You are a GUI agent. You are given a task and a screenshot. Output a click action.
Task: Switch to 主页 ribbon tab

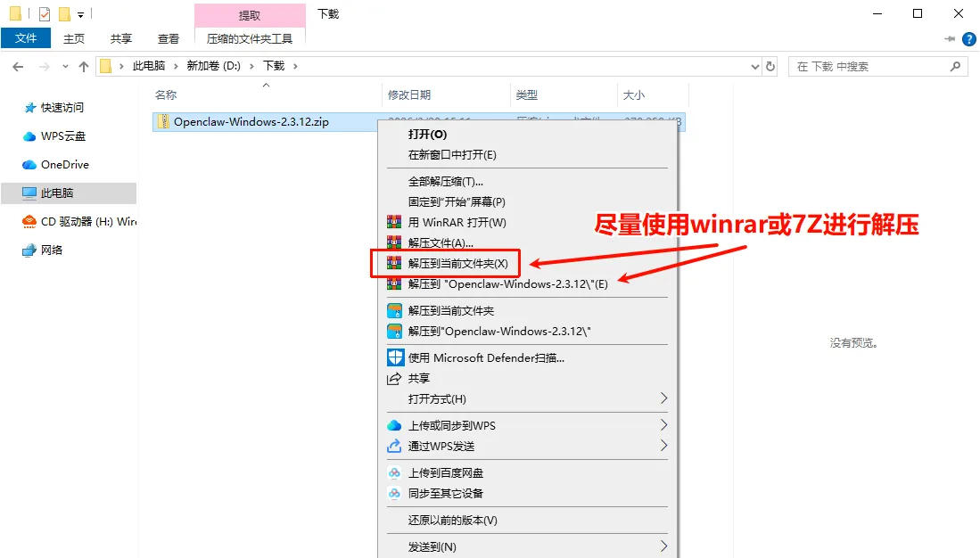(x=74, y=38)
